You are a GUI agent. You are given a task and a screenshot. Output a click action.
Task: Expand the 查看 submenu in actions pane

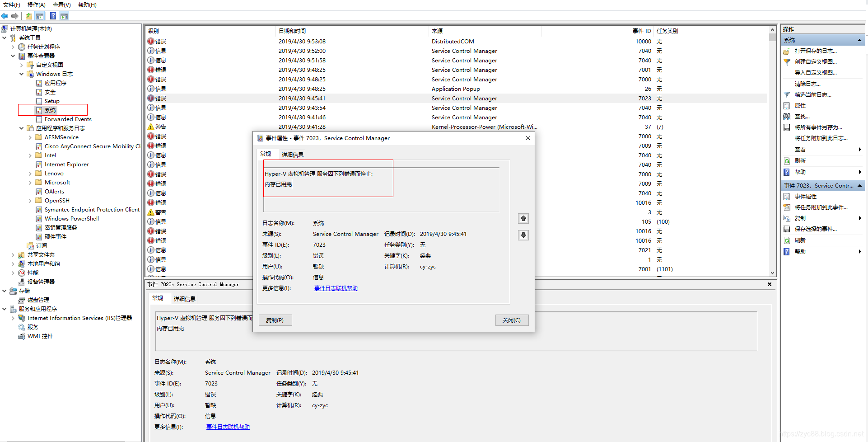[x=860, y=150]
